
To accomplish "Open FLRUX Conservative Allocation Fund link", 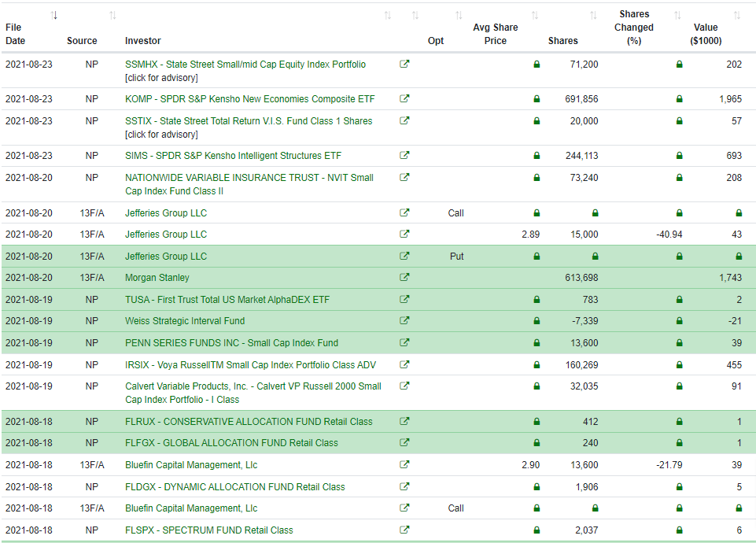I will pos(249,422).
